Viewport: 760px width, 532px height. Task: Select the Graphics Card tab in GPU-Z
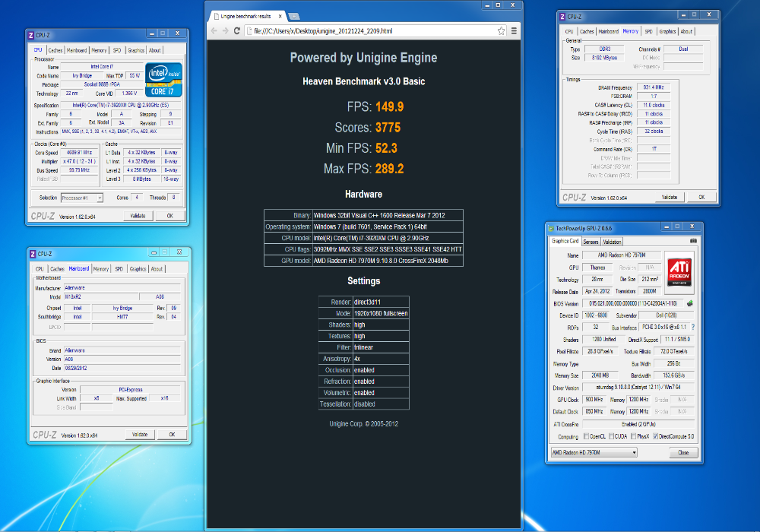565,241
